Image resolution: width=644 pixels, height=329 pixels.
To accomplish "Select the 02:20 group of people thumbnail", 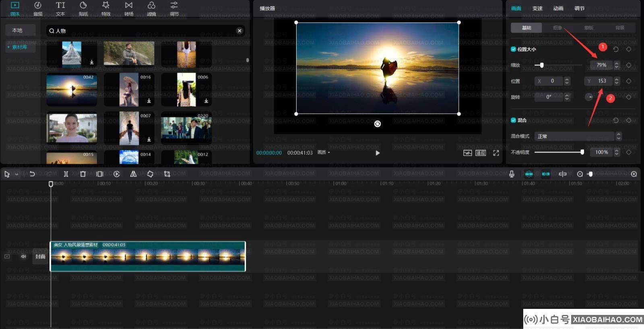I will [x=186, y=128].
